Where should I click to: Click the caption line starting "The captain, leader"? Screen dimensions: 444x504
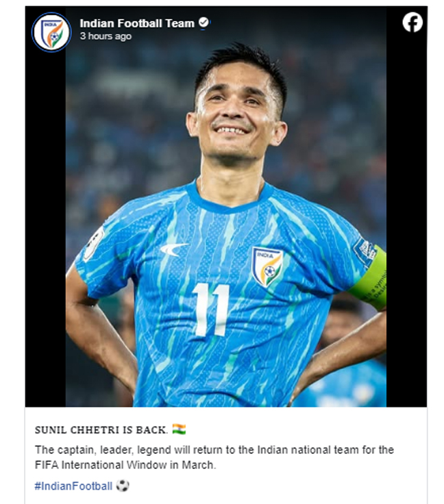pyautogui.click(x=214, y=450)
